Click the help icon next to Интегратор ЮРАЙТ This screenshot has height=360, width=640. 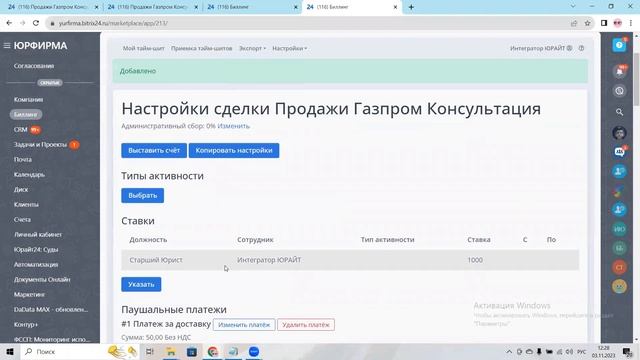581,48
